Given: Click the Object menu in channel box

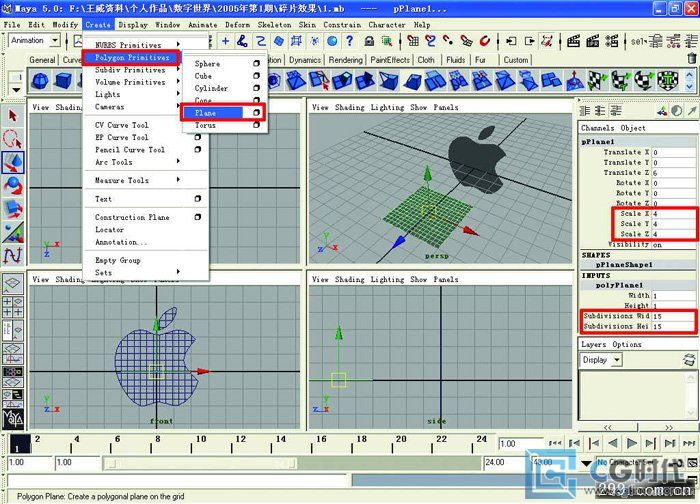Looking at the screenshot, I should click(x=633, y=128).
